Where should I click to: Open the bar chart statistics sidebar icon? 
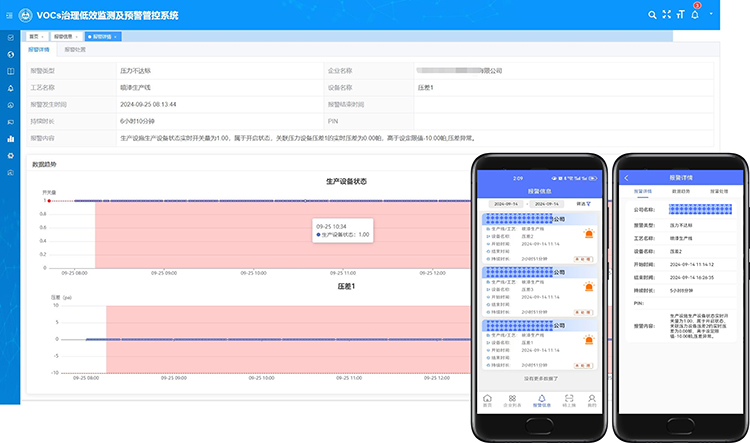(x=10, y=139)
